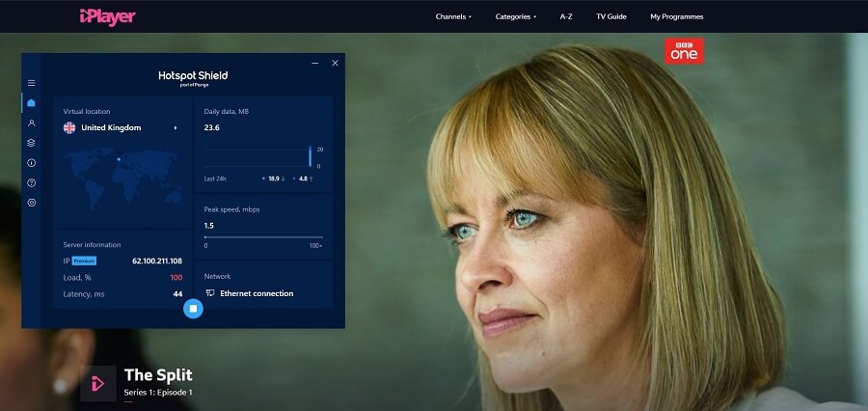Expand the virtual location arrow next to United Kingdom
868x411 pixels.
click(176, 128)
